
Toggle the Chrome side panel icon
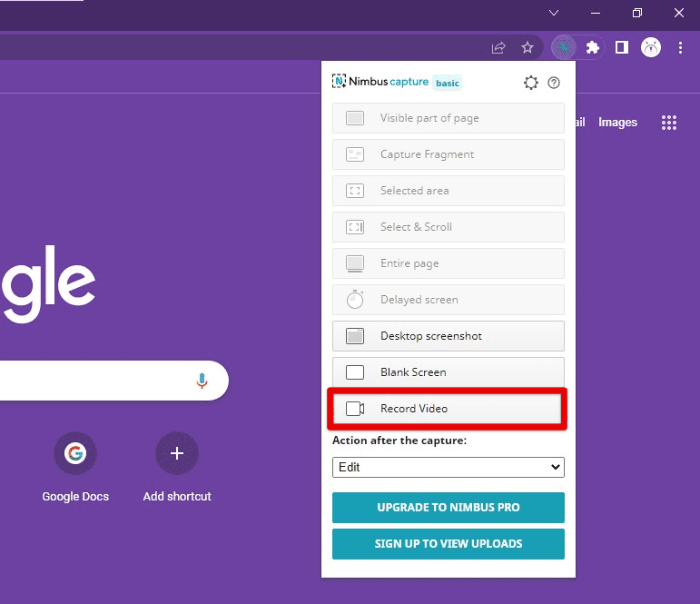(621, 47)
